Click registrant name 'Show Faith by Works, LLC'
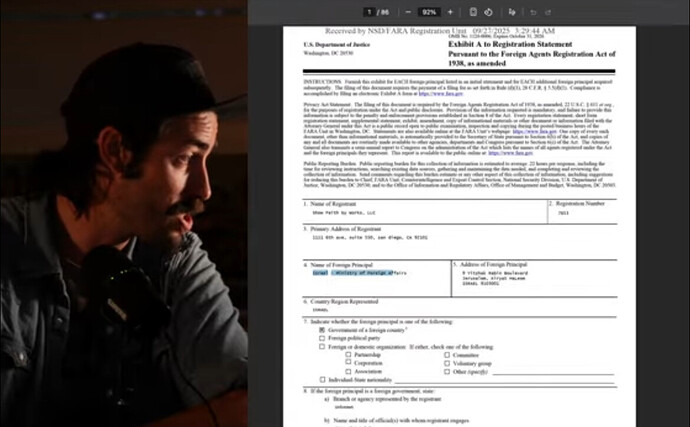 point(344,213)
